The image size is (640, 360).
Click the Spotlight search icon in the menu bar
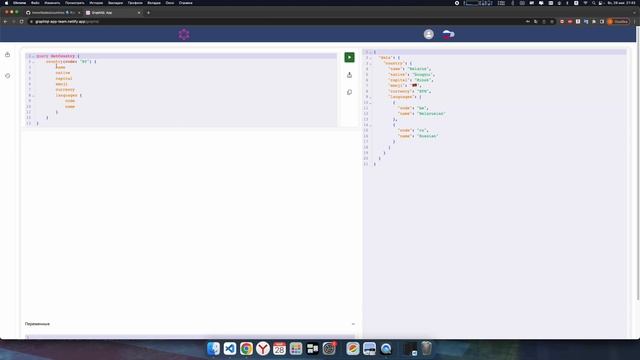593,3
